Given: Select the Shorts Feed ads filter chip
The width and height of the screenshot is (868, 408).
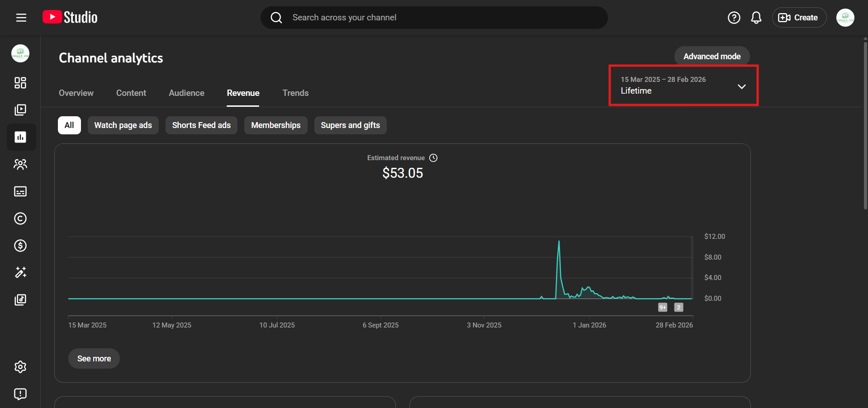Looking at the screenshot, I should (201, 125).
